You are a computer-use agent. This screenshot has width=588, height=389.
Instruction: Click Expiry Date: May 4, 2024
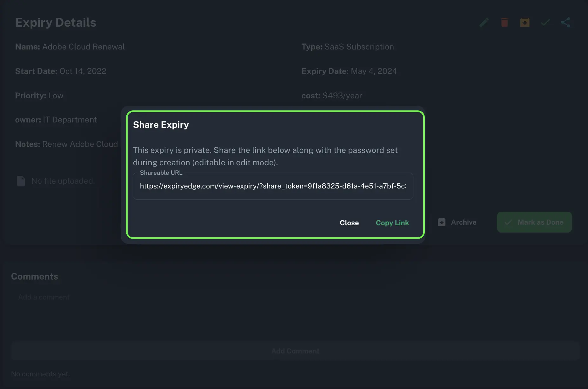(349, 71)
